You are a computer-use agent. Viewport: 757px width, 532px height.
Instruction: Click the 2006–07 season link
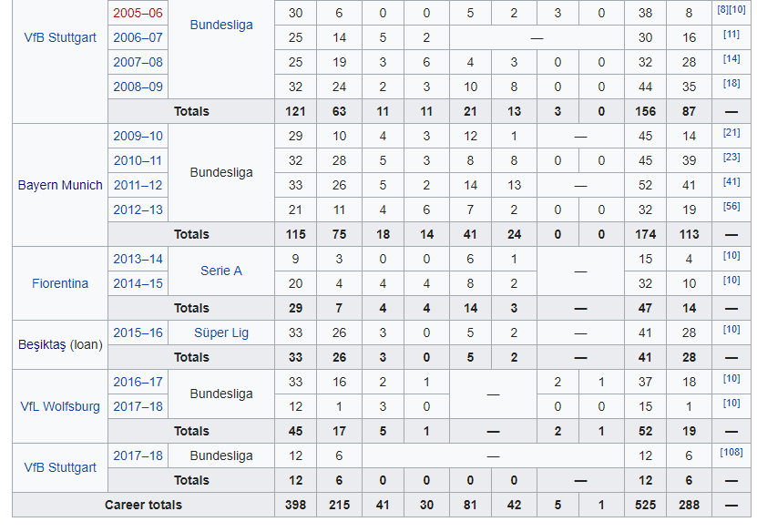[x=138, y=37]
